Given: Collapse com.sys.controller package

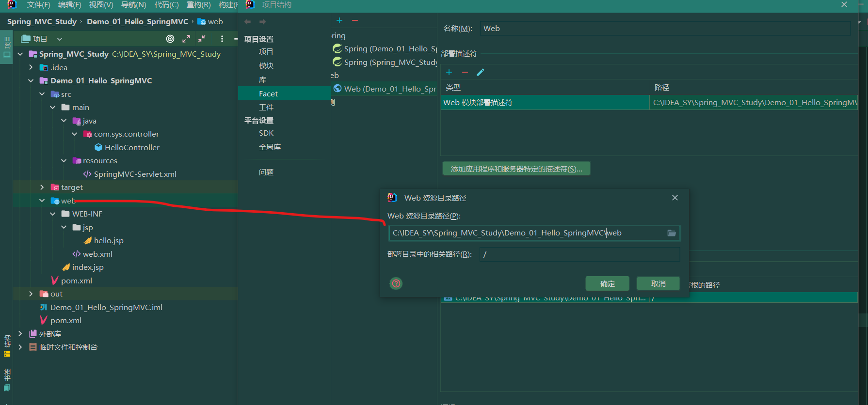Looking at the screenshot, I should [75, 134].
